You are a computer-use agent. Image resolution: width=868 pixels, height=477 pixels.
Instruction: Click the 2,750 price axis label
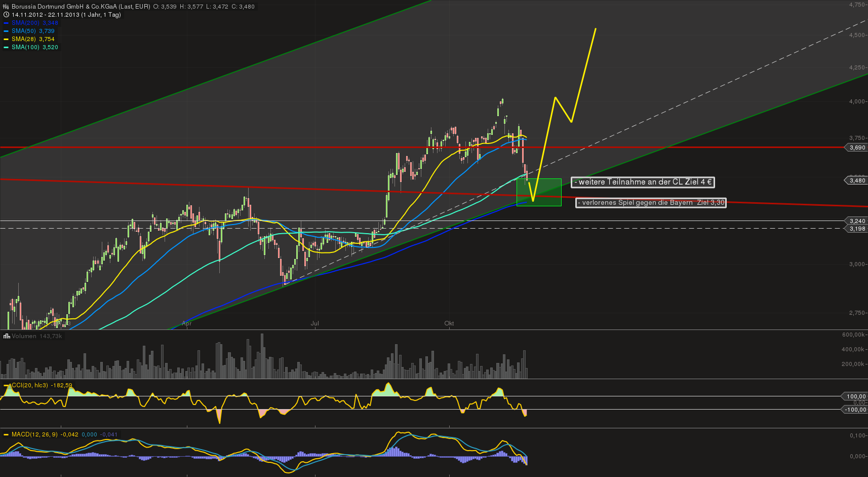[x=857, y=313]
